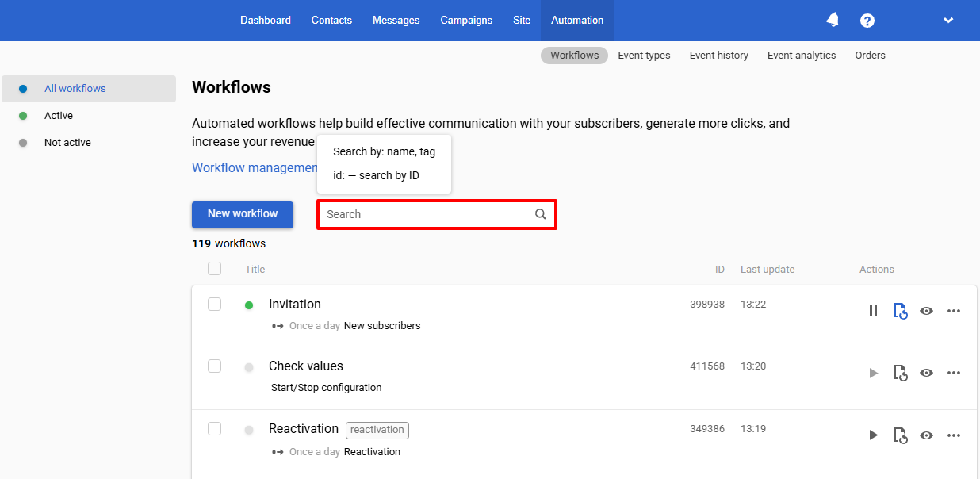This screenshot has width=980, height=479.
Task: Tick the select-all workflows checkbox
Action: tap(214, 269)
